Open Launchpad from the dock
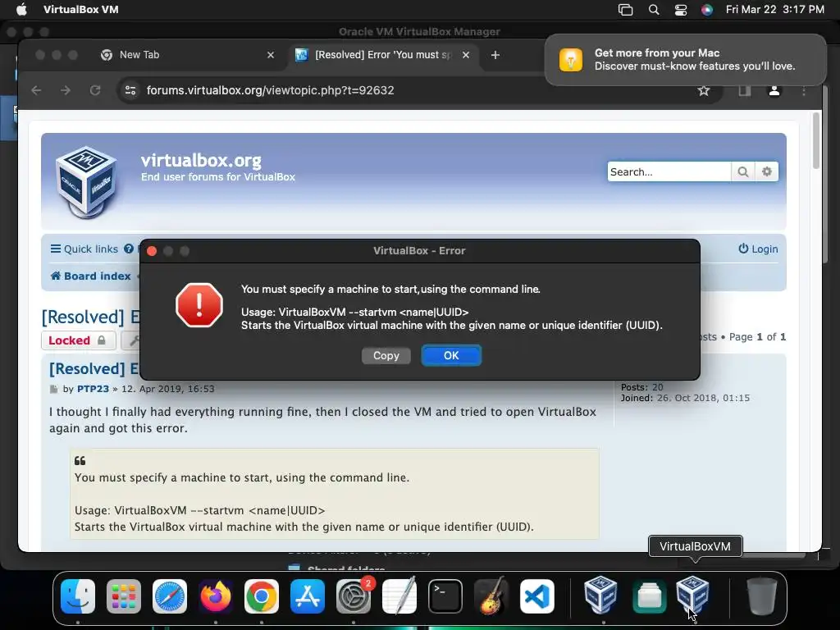840x630 pixels. [x=124, y=596]
